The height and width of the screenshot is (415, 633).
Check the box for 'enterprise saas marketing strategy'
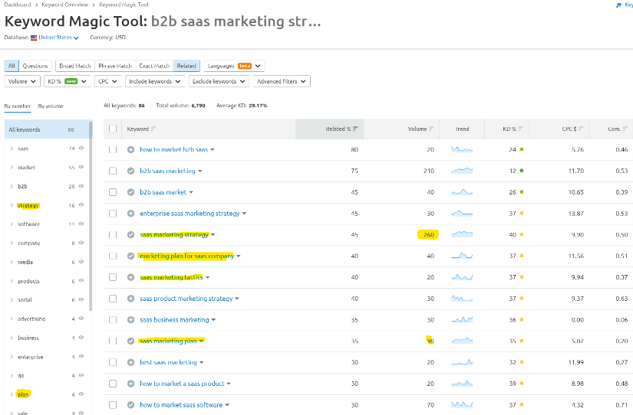pyautogui.click(x=113, y=213)
